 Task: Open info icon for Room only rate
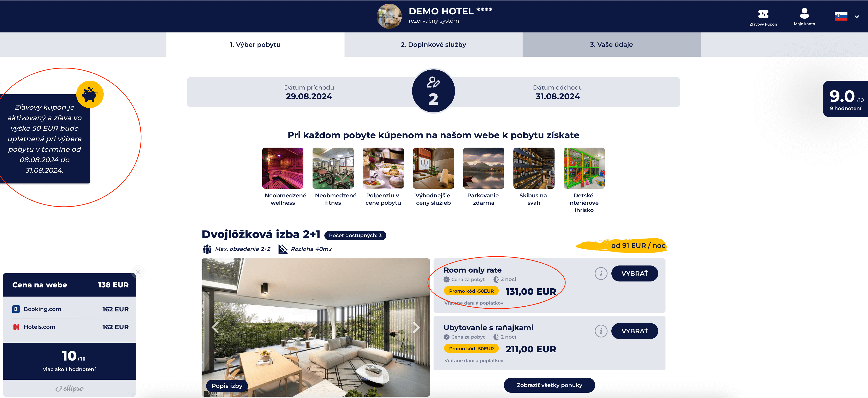(x=600, y=273)
